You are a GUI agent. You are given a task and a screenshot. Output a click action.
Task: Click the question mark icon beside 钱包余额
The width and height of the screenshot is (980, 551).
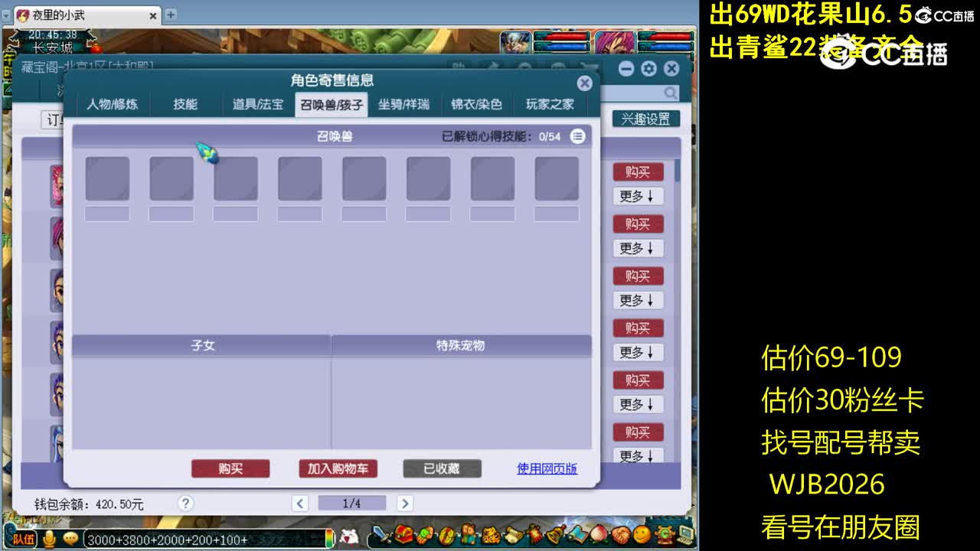click(x=185, y=504)
